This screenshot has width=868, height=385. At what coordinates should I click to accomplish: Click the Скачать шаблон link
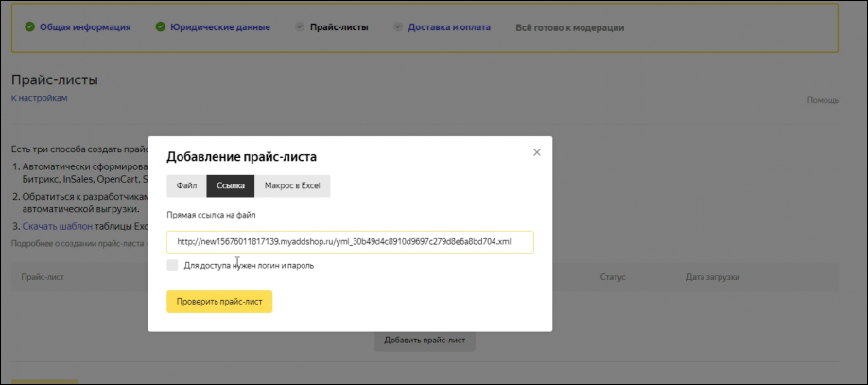[58, 227]
